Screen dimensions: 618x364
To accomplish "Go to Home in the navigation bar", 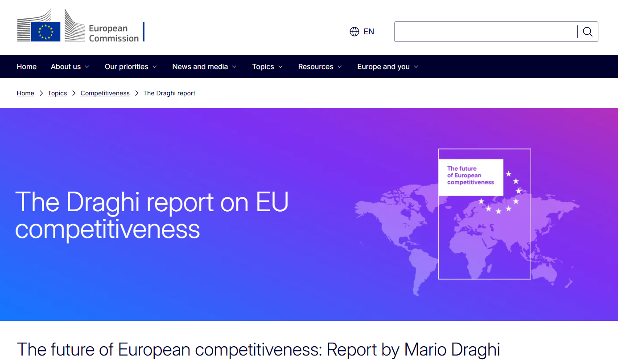I will (27, 66).
